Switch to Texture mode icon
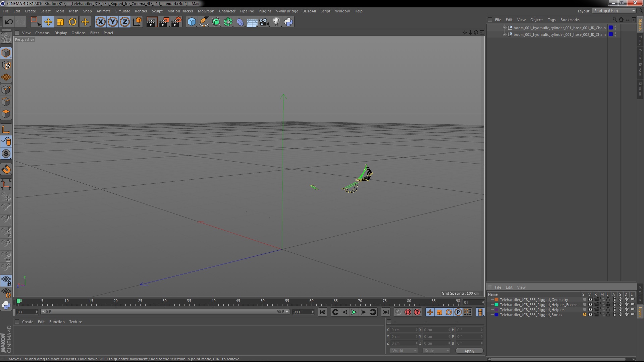644x362 pixels. coord(6,65)
